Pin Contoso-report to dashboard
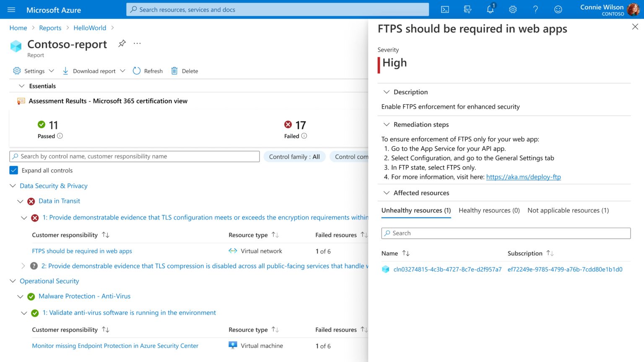644x362 pixels. (122, 43)
